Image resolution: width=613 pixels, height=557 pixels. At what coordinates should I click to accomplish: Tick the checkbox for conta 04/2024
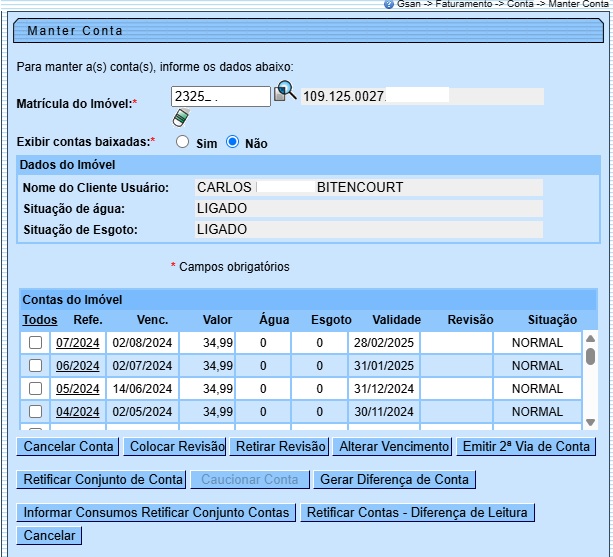click(x=36, y=412)
